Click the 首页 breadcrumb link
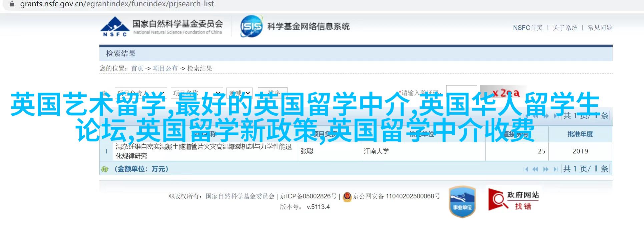This screenshot has width=644, height=228. click(x=137, y=69)
